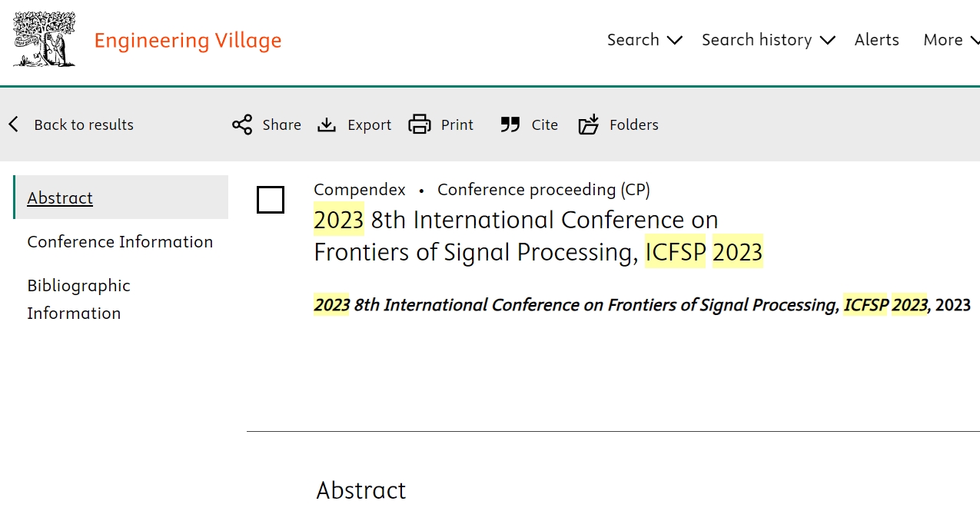Click the Print printer icon
This screenshot has width=980, height=511.
420,124
